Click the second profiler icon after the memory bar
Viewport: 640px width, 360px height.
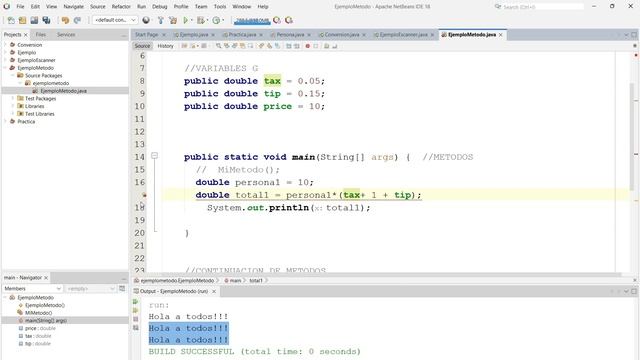point(289,20)
